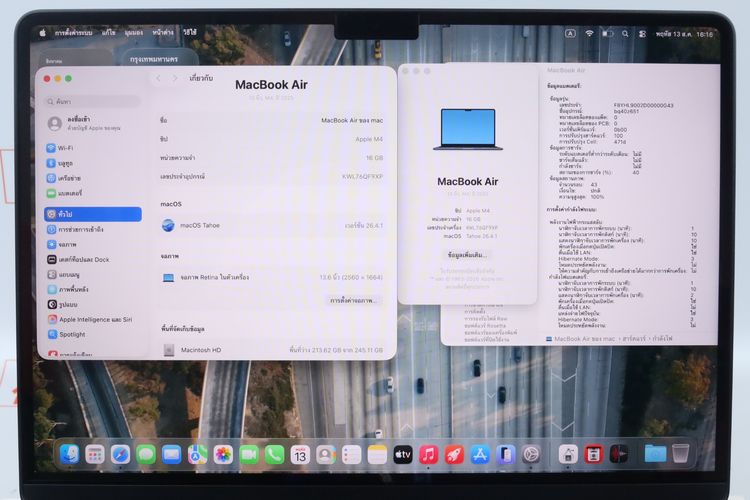
Task: Select แถบเมนู (Menu Bar) in the sidebar
Action: 93,275
